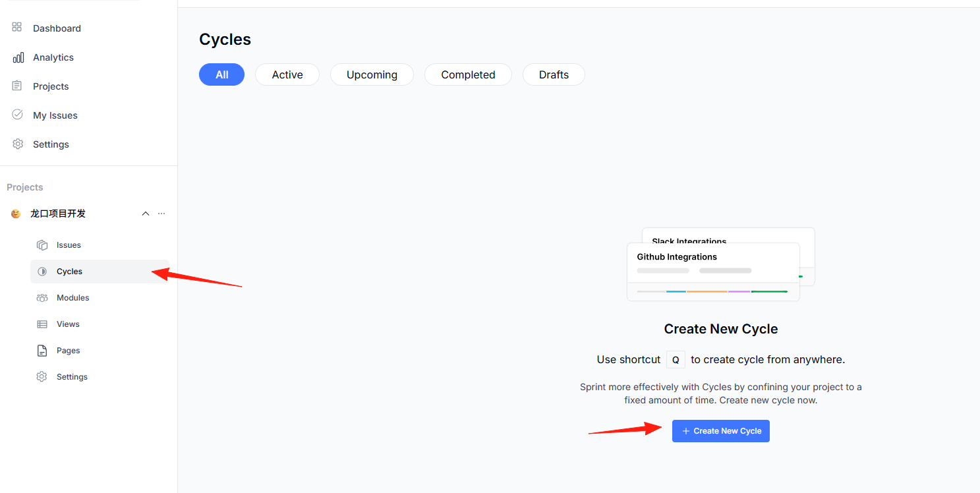Viewport: 980px width, 493px height.
Task: Switch to the Upcoming cycles tab
Action: coord(372,74)
